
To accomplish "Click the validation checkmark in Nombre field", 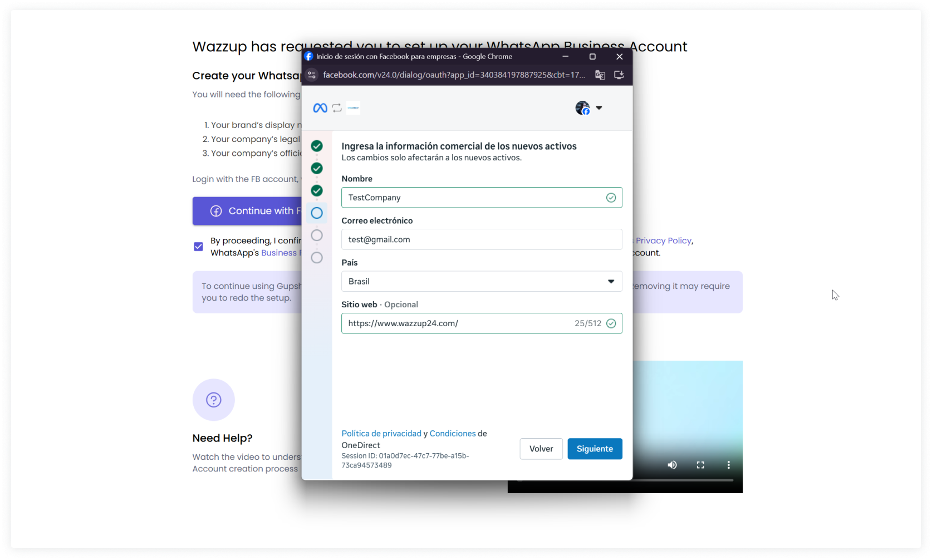I will click(611, 198).
